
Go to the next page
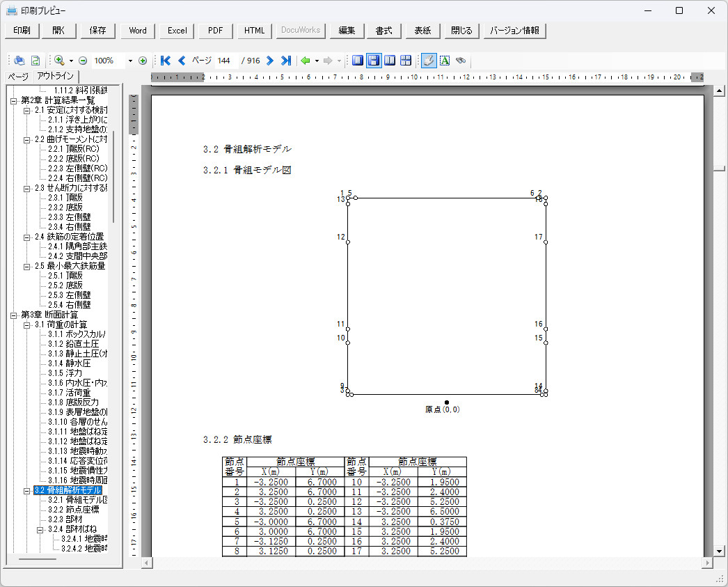pos(270,61)
